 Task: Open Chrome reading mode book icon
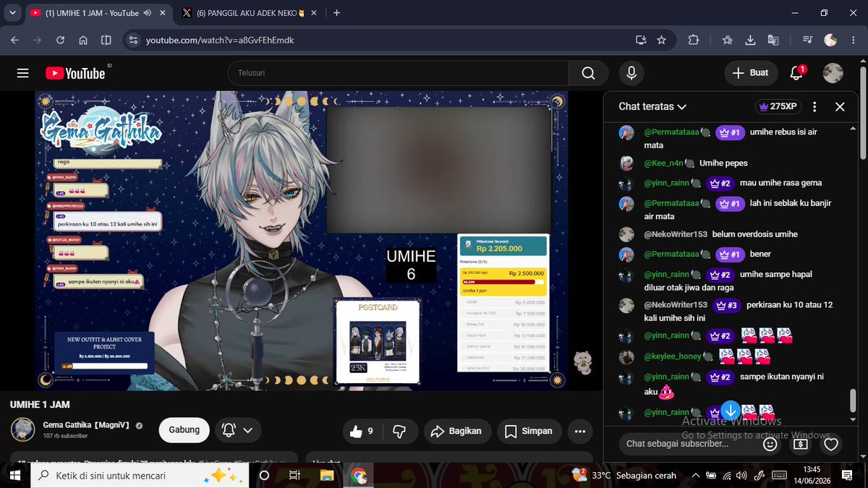click(106, 40)
